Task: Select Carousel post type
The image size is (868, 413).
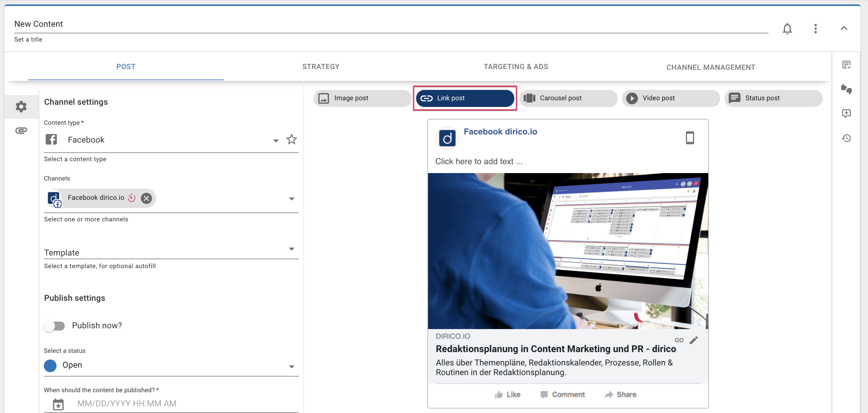Action: click(x=569, y=98)
